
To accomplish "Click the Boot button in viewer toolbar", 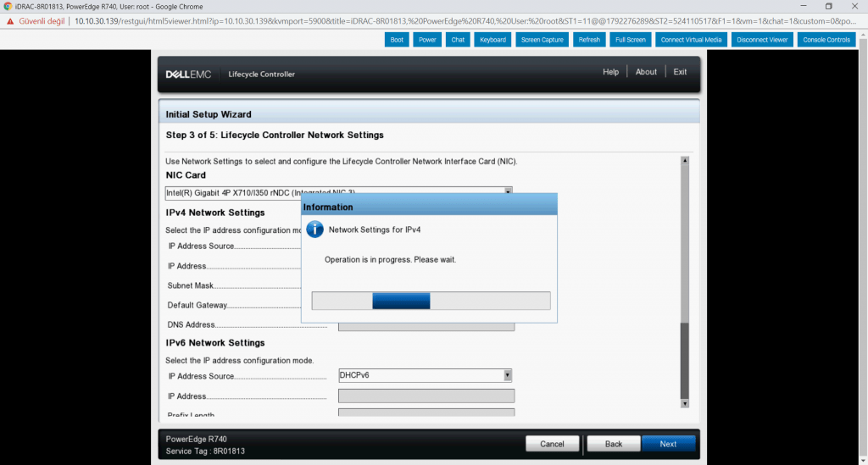I will pyautogui.click(x=397, y=40).
